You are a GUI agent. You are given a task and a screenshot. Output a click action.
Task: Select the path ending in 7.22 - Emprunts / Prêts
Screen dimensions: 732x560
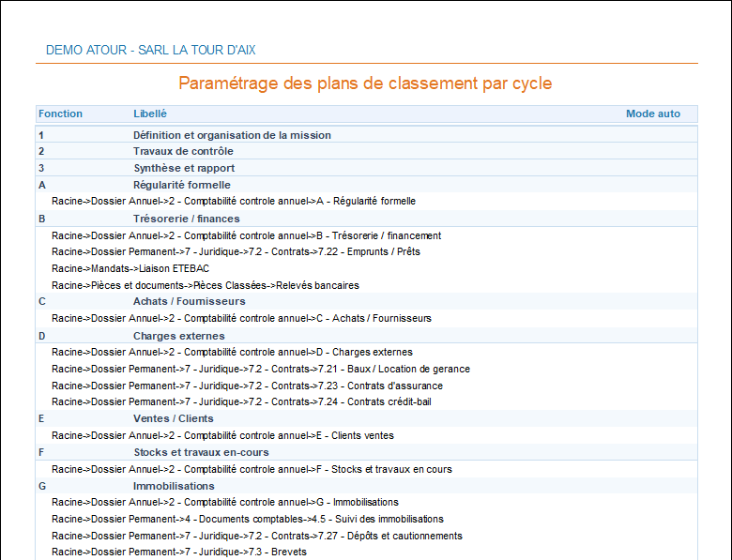pyautogui.click(x=236, y=251)
